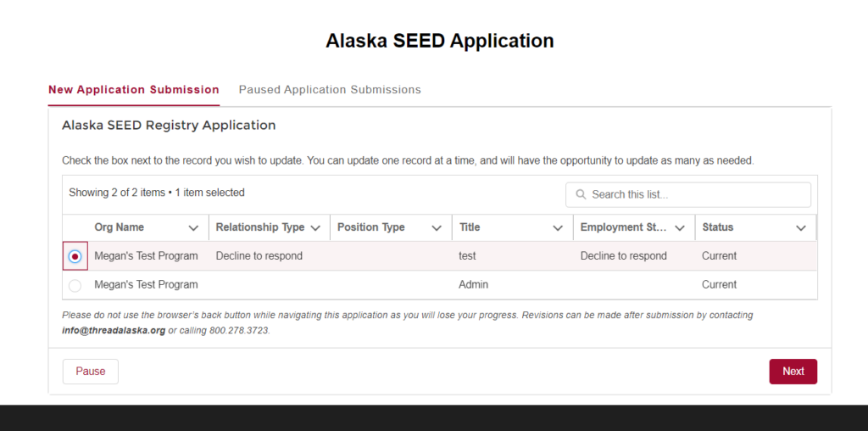Open New Application Submission tab

134,90
